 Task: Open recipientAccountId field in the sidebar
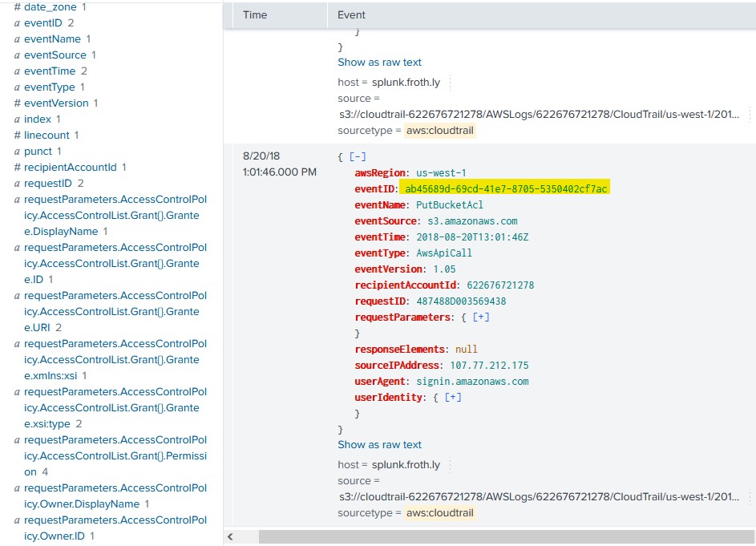point(70,168)
